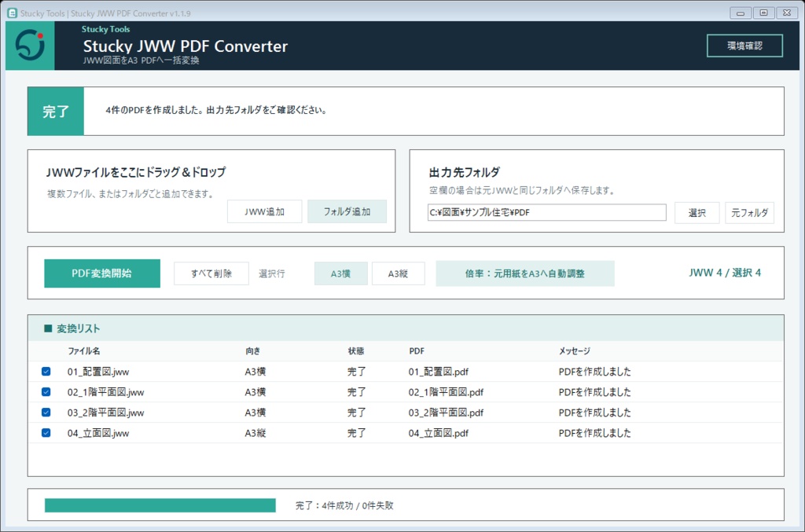Select file name 04_立面図.jww
This screenshot has width=805, height=532.
point(98,433)
